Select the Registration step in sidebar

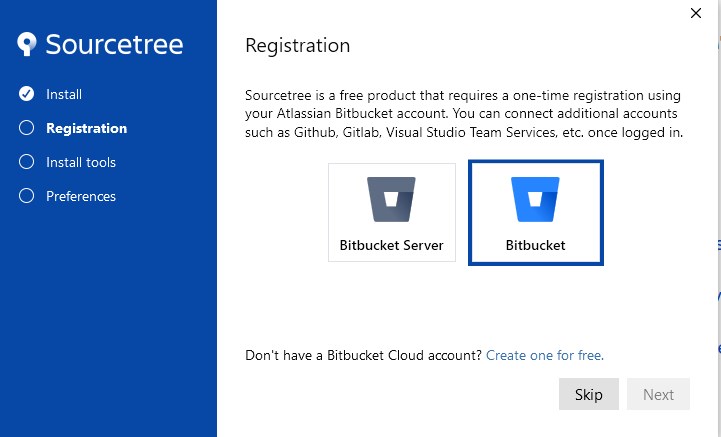coord(86,128)
